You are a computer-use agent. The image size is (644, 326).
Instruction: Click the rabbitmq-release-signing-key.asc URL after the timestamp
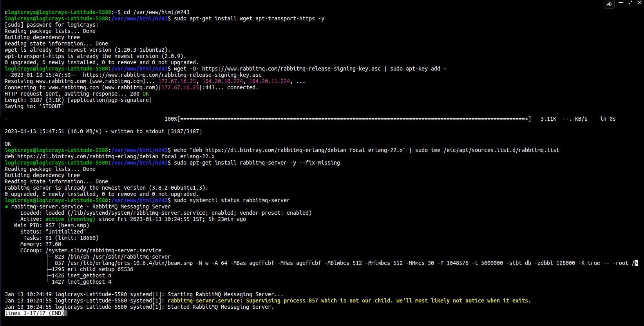[172, 75]
